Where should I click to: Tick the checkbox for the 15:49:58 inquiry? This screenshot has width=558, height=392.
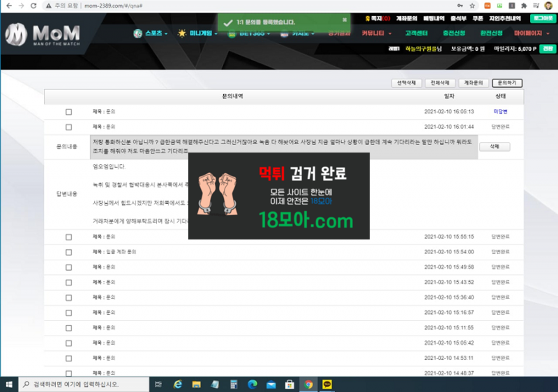(x=69, y=267)
